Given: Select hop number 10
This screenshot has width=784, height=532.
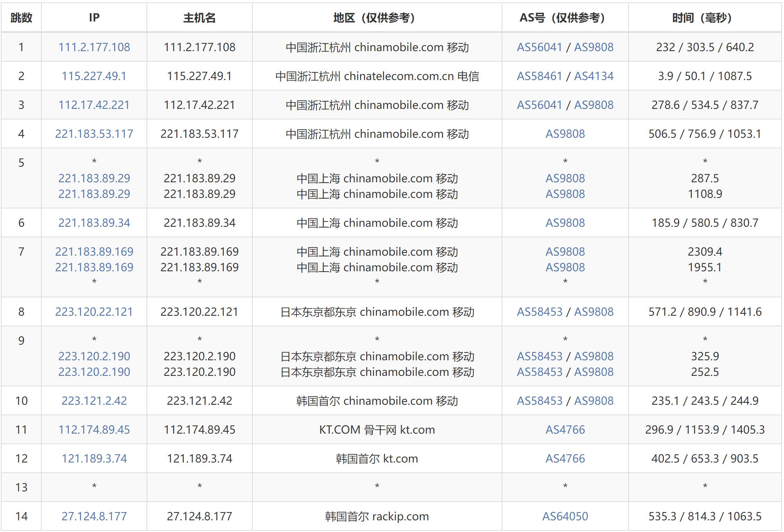Looking at the screenshot, I should [21, 401].
